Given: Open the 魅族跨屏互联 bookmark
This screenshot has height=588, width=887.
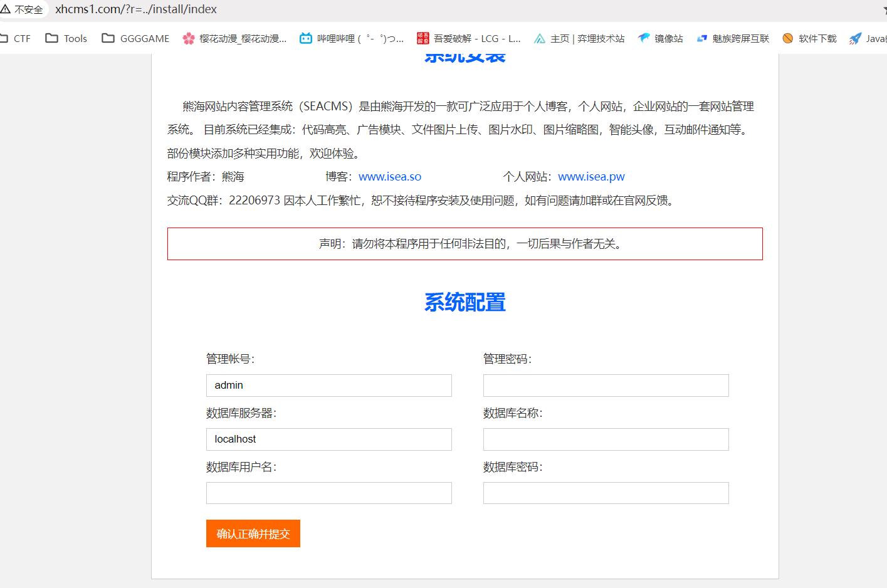Looking at the screenshot, I should click(x=733, y=38).
